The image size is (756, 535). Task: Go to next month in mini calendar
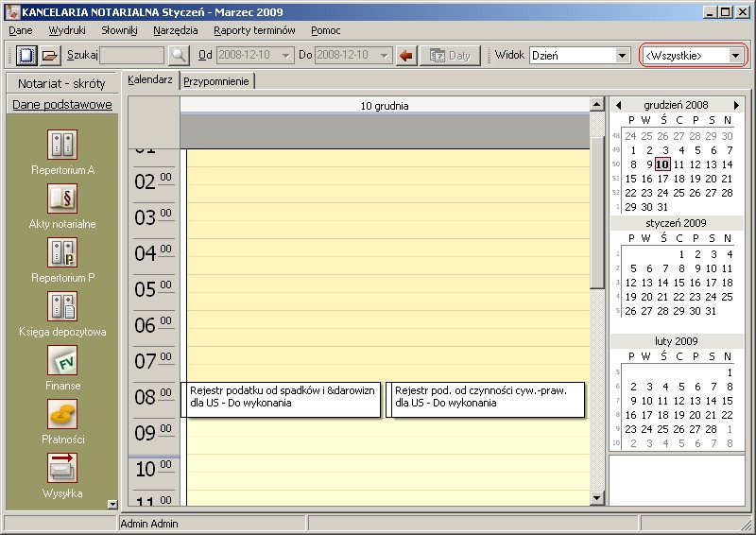click(x=736, y=105)
